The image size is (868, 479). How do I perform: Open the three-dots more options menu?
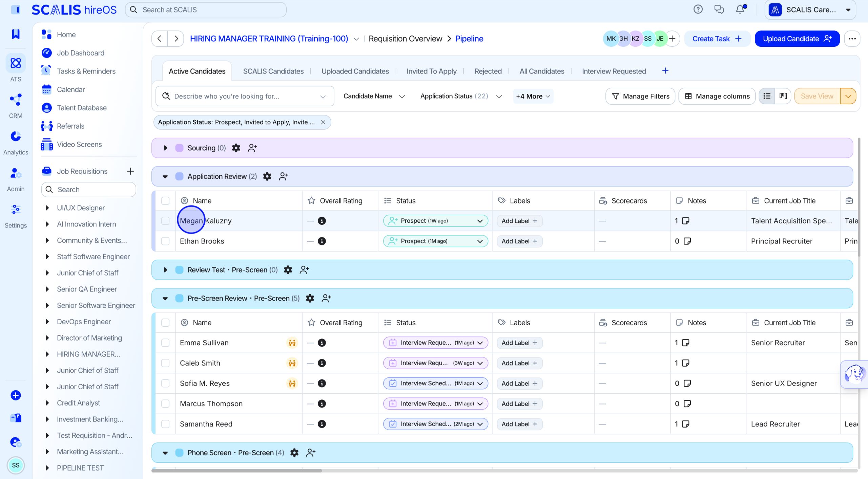pyautogui.click(x=852, y=39)
